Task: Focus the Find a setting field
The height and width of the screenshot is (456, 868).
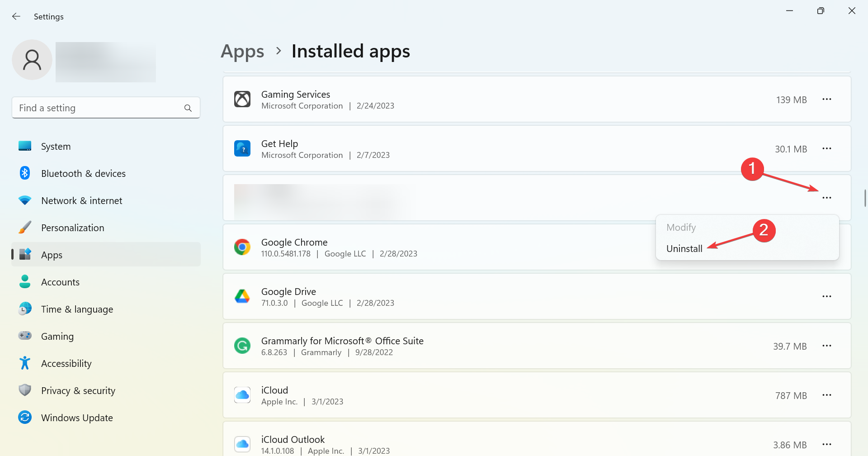Action: (106, 108)
